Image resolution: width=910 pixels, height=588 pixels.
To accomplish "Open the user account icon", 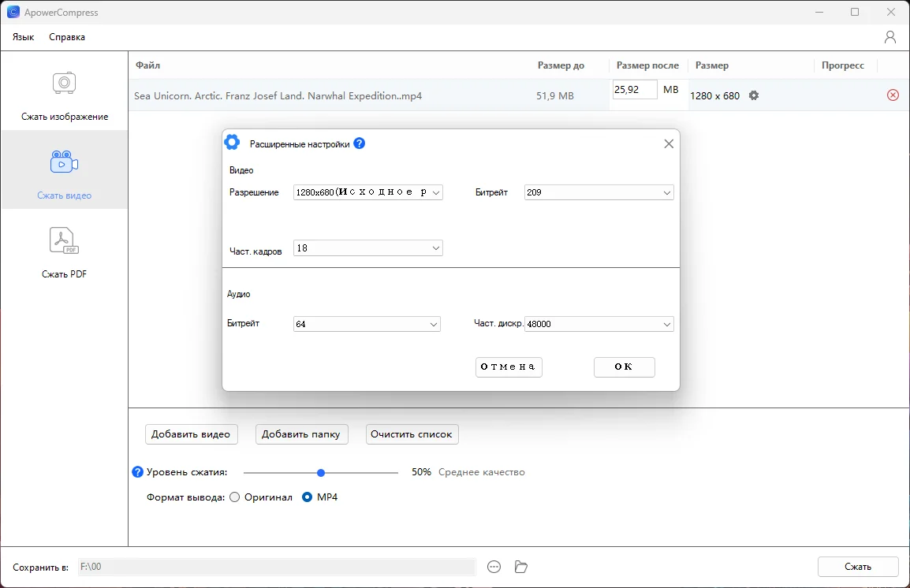I will coord(889,37).
